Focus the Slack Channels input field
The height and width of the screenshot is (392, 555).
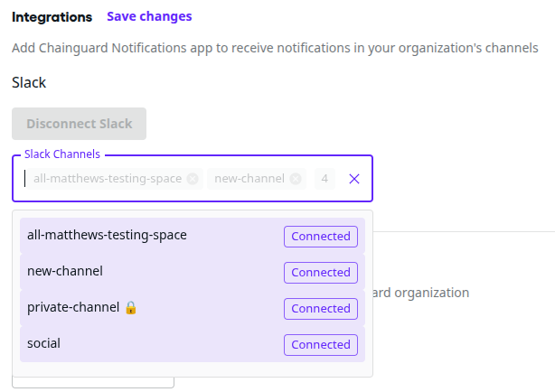tap(193, 178)
